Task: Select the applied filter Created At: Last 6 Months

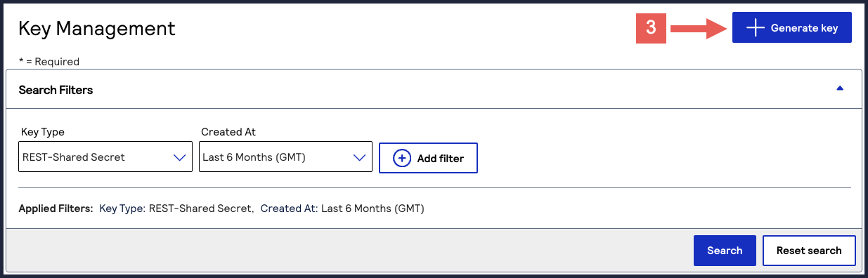Action: 342,208
